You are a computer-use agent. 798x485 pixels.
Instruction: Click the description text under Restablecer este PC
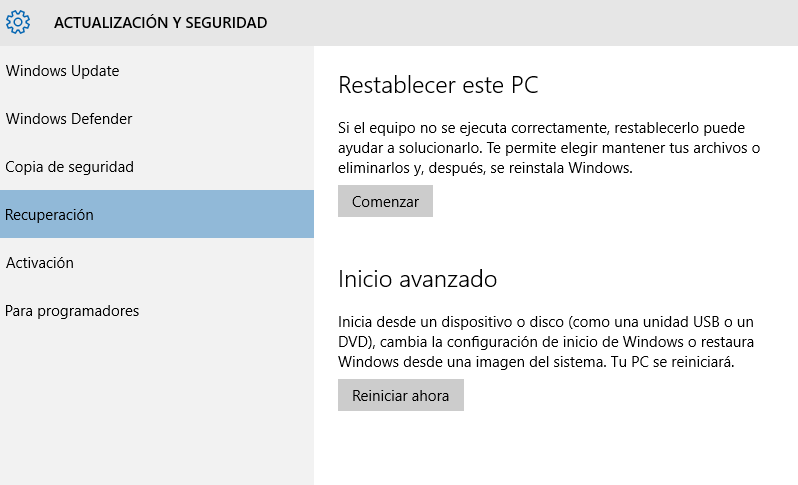548,148
